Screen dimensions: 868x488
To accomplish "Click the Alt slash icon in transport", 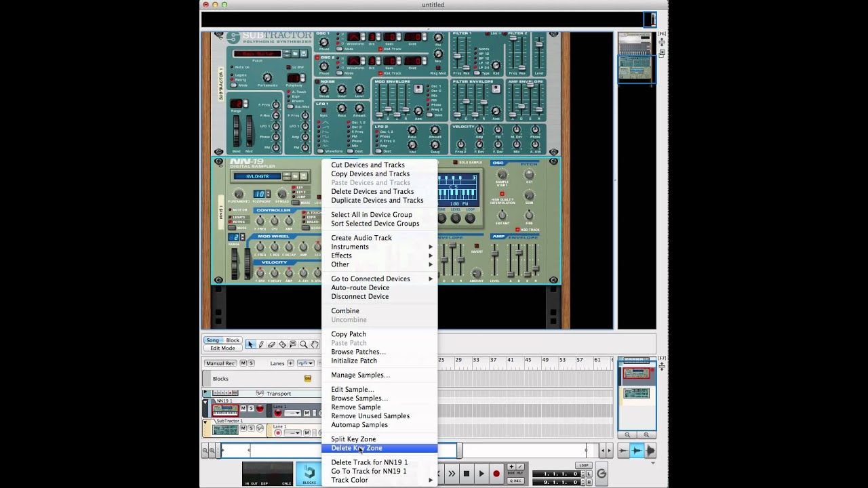I will (520, 466).
